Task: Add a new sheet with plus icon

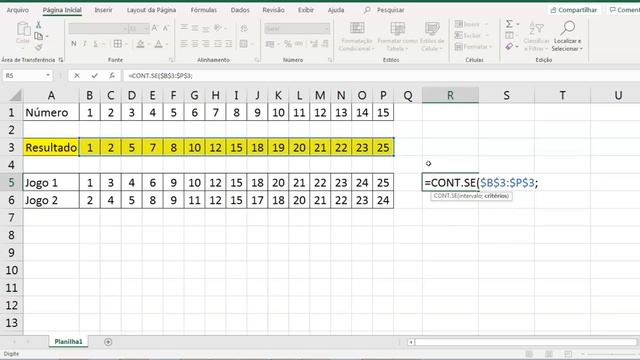Action: [108, 342]
